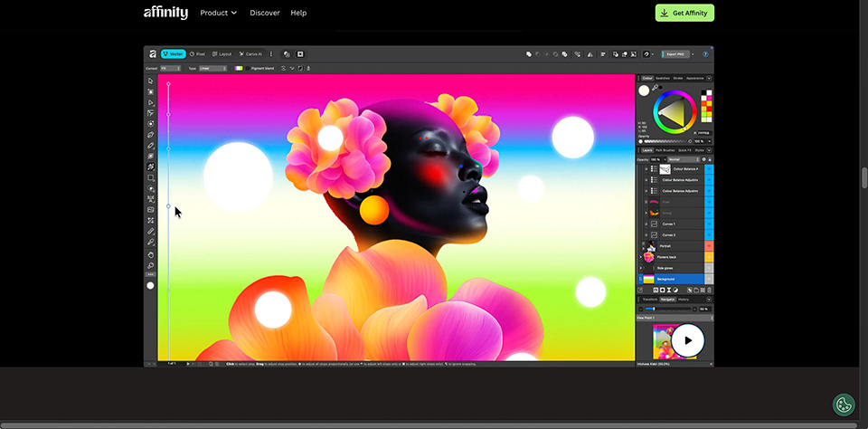Open the Help menu item
Image resolution: width=868 pixels, height=429 pixels.
(298, 13)
